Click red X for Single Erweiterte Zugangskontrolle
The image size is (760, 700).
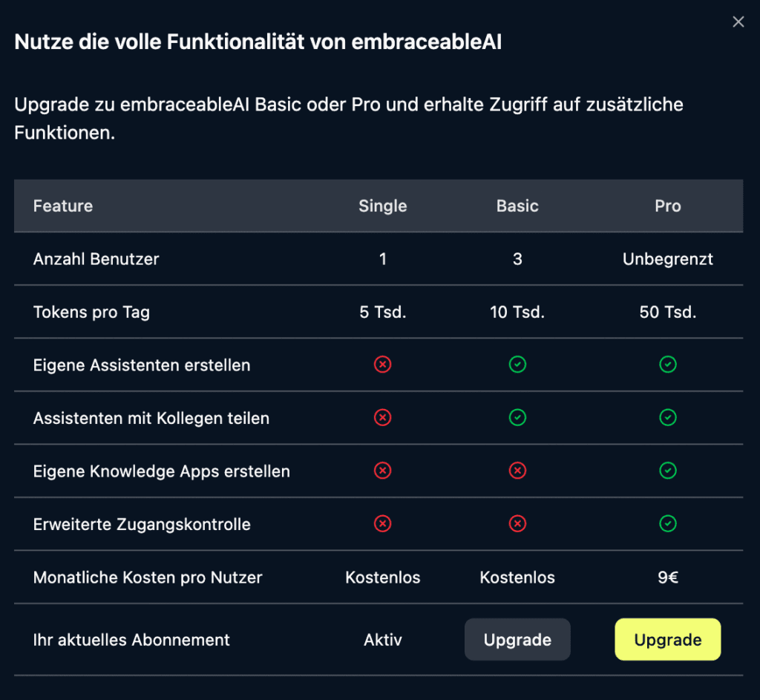(x=383, y=524)
